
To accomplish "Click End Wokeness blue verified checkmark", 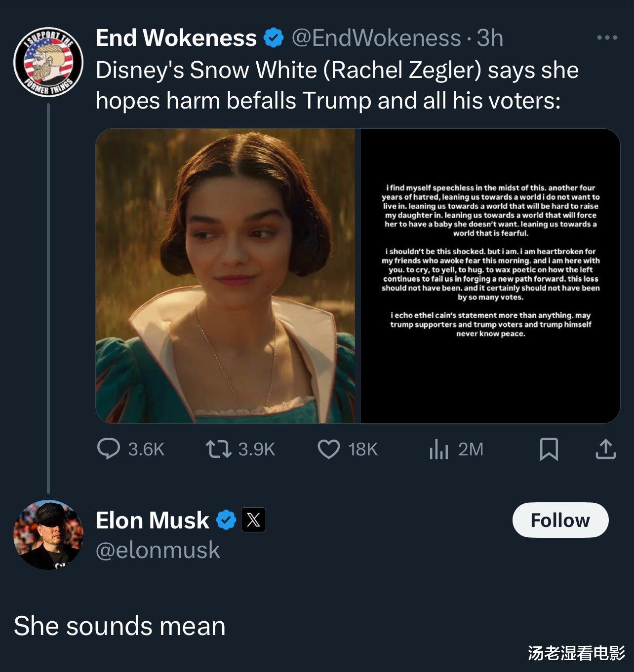I will click(x=273, y=38).
